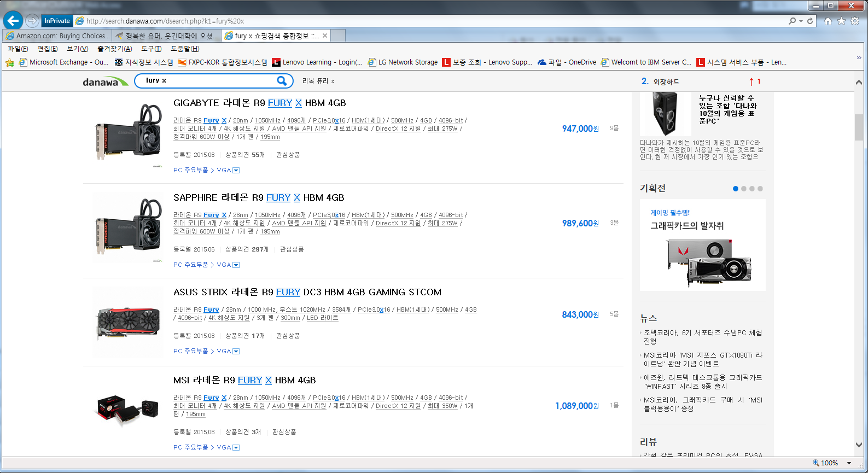The height and width of the screenshot is (473, 868).
Task: Expand VGA category dropdown under MSI item
Action: (236, 448)
